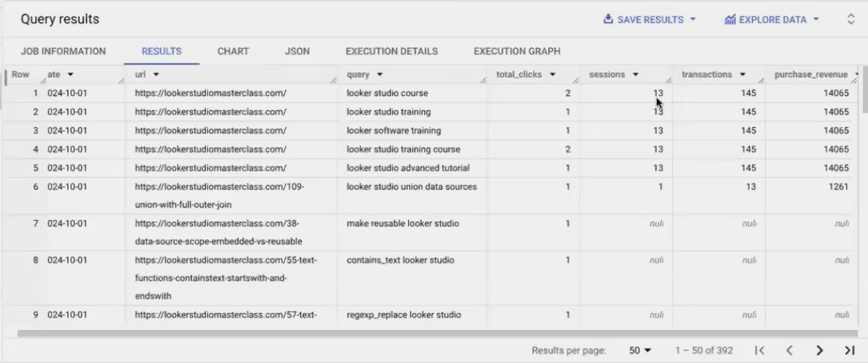Click the download icon beside Save Results
Image resolution: width=868 pixels, height=363 pixels.
[x=608, y=19]
